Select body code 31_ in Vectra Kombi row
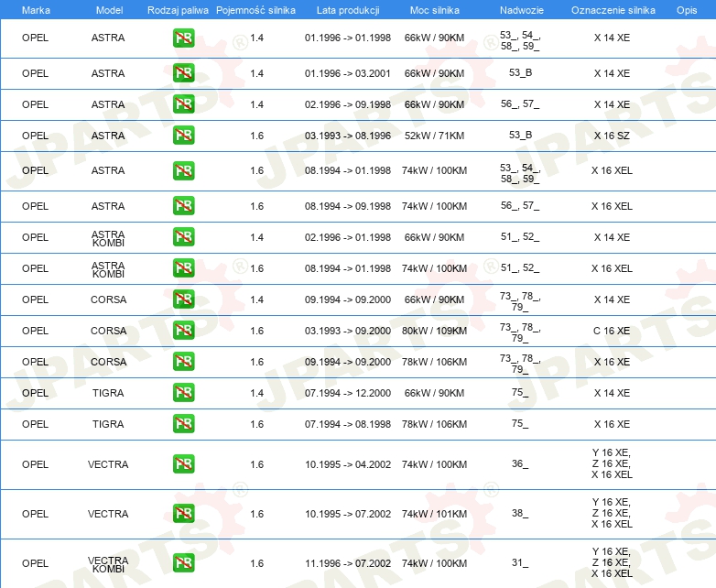716x588 pixels. (x=520, y=563)
